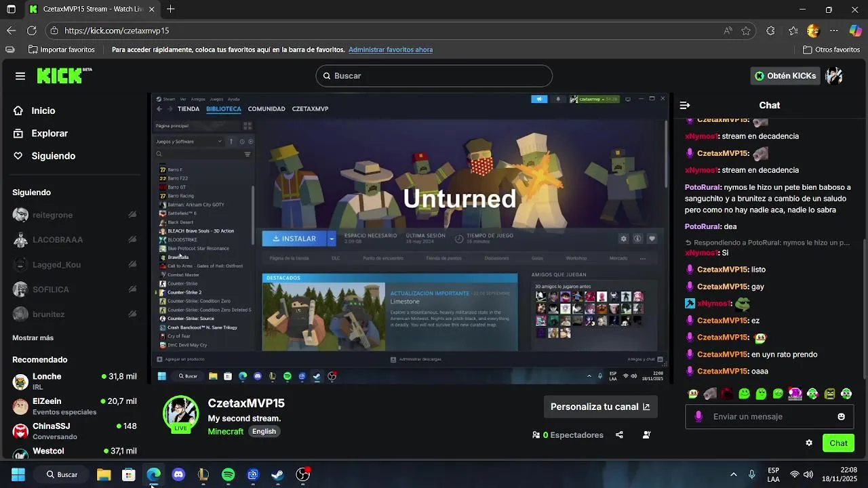Click the read aloud icon in address bar

pos(728,30)
